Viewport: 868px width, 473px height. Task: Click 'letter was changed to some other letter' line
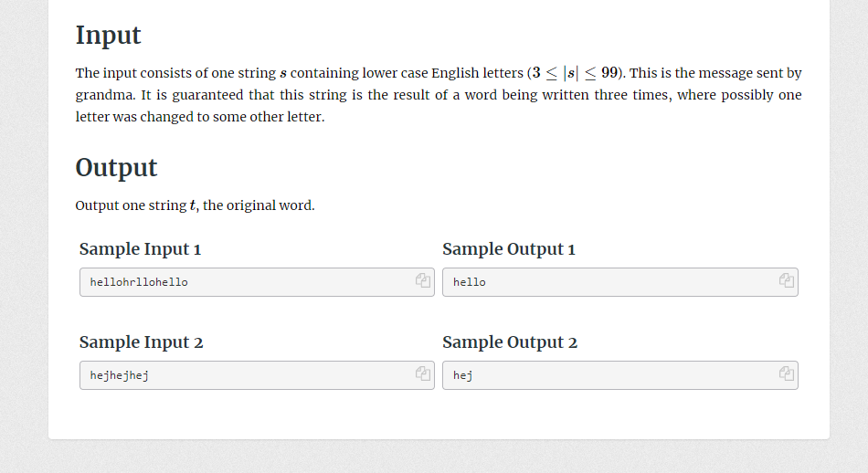[x=200, y=117]
